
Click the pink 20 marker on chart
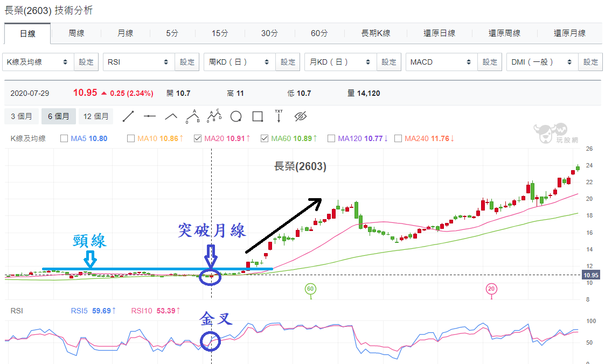(491, 289)
